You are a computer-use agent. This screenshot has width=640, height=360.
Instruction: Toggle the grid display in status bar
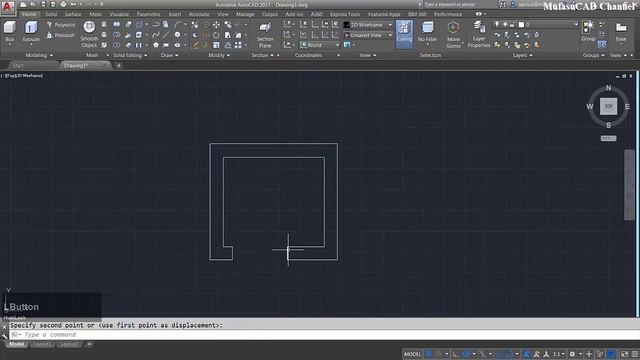coord(429,354)
